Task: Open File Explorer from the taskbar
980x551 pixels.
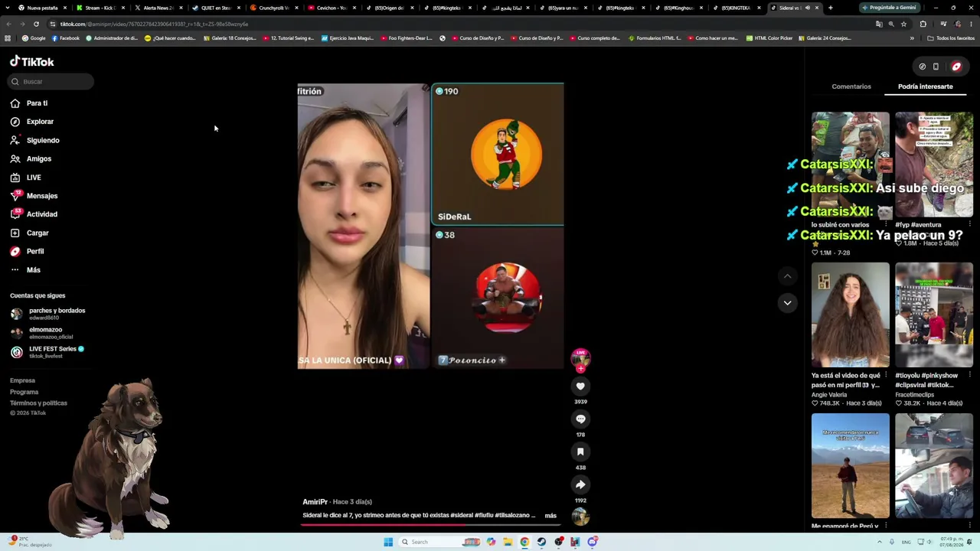Action: 508,542
